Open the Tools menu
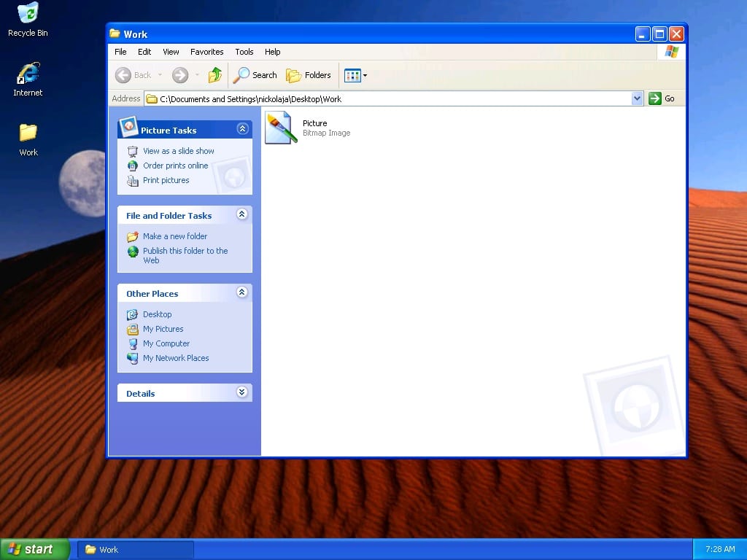Viewport: 747px width, 560px height. 244,52
